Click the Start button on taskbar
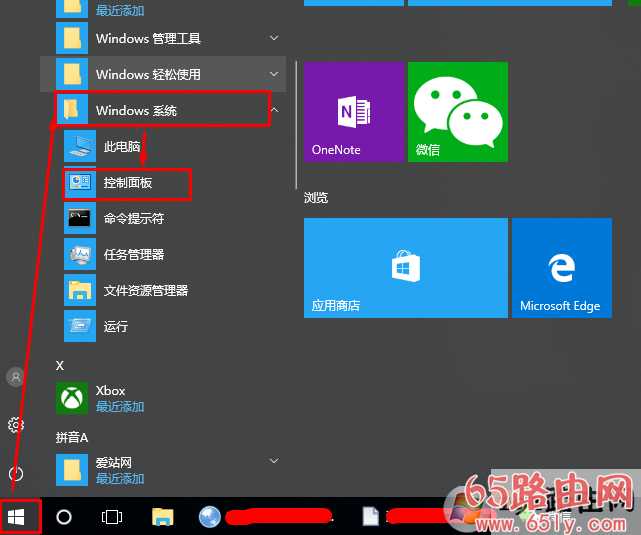Screen dimensions: 641x535 click(17, 517)
